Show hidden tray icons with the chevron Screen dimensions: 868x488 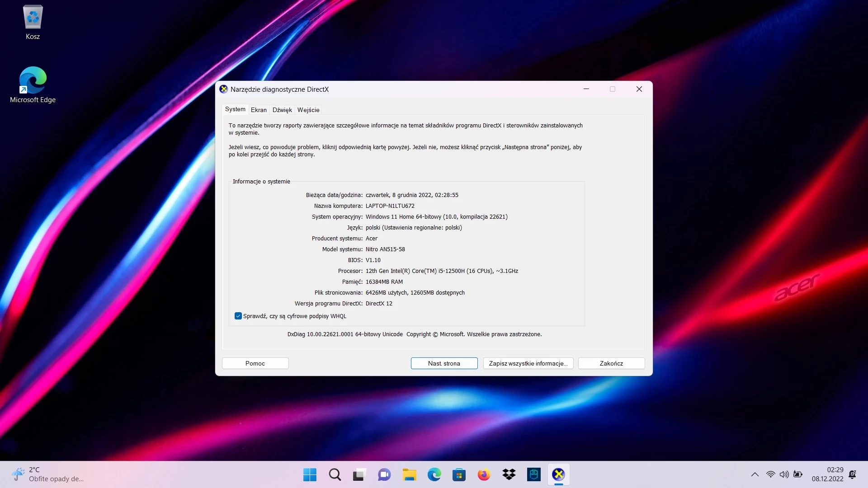755,474
